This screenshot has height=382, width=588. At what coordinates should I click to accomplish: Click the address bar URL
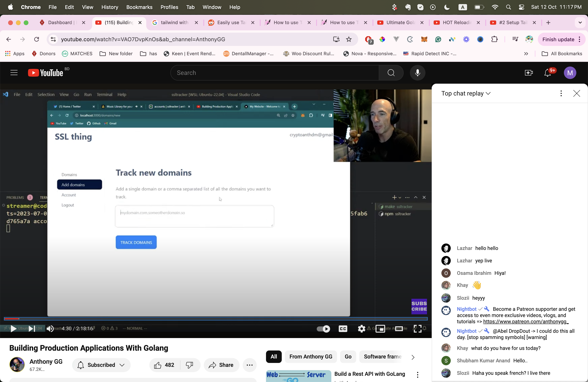click(143, 39)
